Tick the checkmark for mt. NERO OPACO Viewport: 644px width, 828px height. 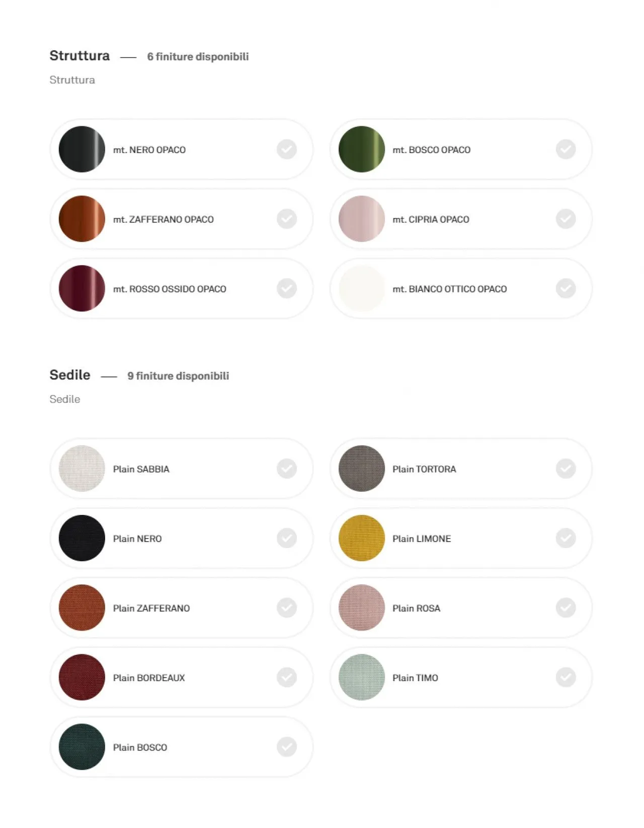tap(287, 149)
